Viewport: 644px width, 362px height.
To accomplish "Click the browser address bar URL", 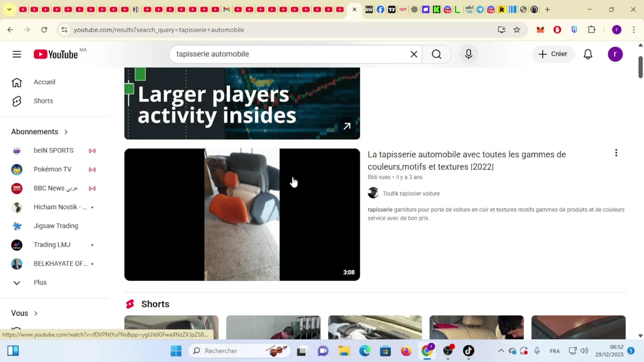I will [159, 30].
